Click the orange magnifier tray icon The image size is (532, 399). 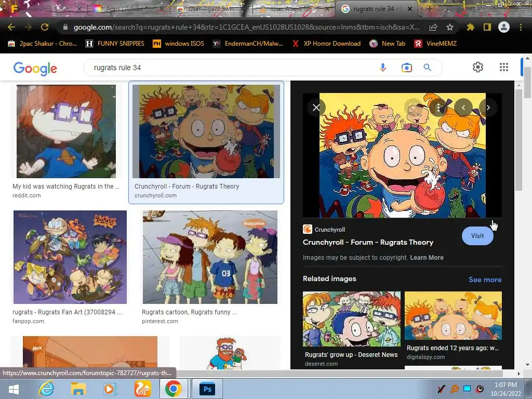455,389
